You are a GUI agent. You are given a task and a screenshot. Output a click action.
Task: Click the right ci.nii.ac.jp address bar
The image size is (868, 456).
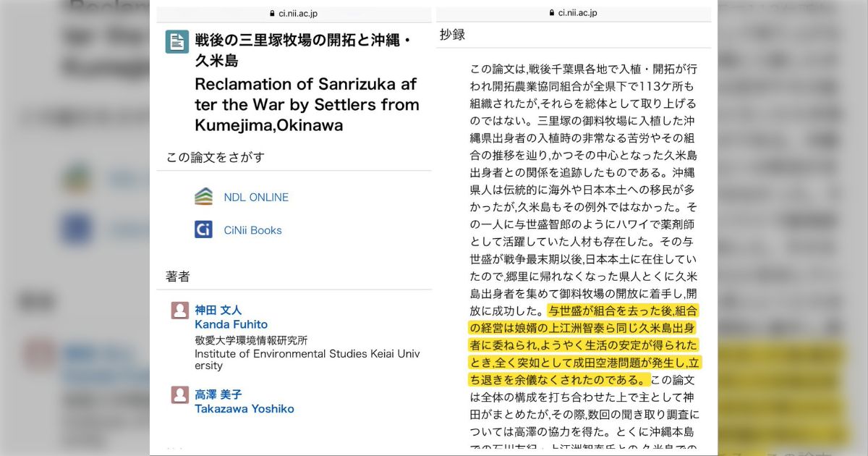pos(573,13)
